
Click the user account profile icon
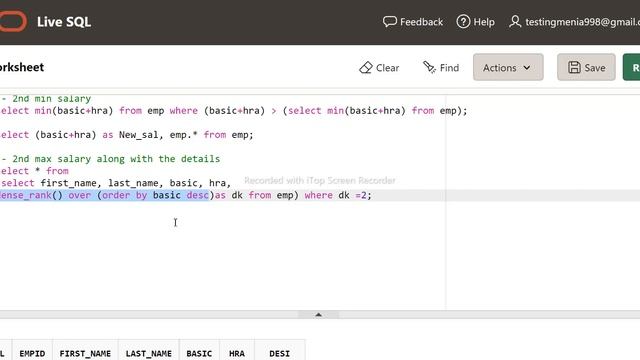(515, 21)
